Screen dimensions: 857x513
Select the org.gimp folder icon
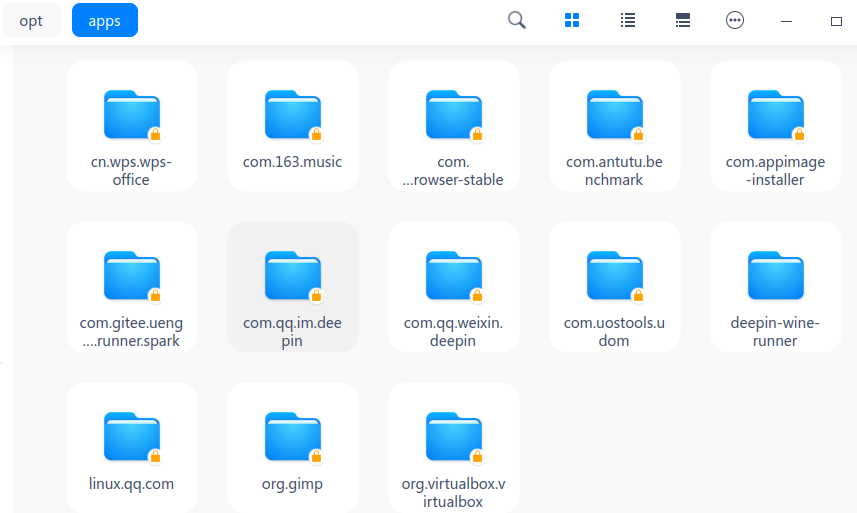point(293,437)
